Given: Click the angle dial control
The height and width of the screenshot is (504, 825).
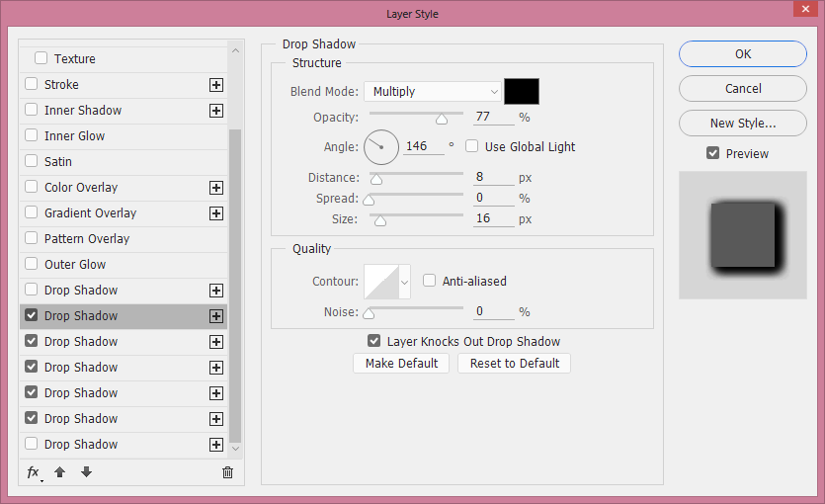Looking at the screenshot, I should [381, 147].
